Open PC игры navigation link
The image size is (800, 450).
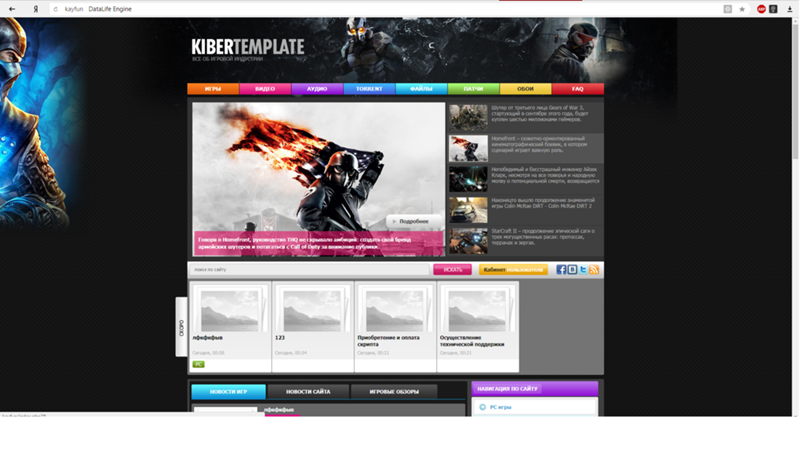pyautogui.click(x=501, y=407)
